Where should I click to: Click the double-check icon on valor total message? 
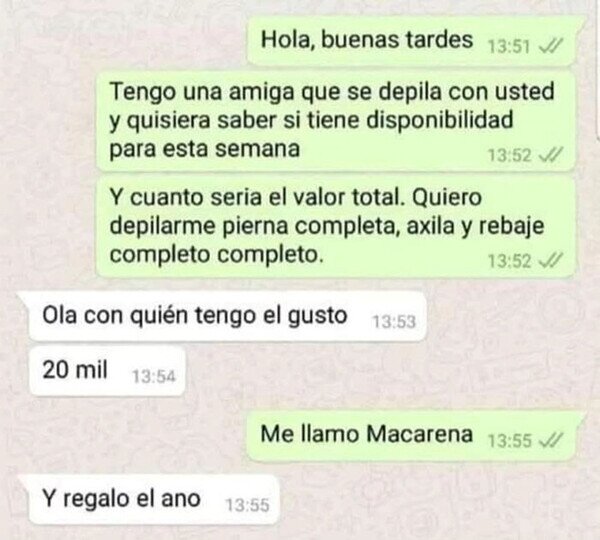tap(551, 261)
